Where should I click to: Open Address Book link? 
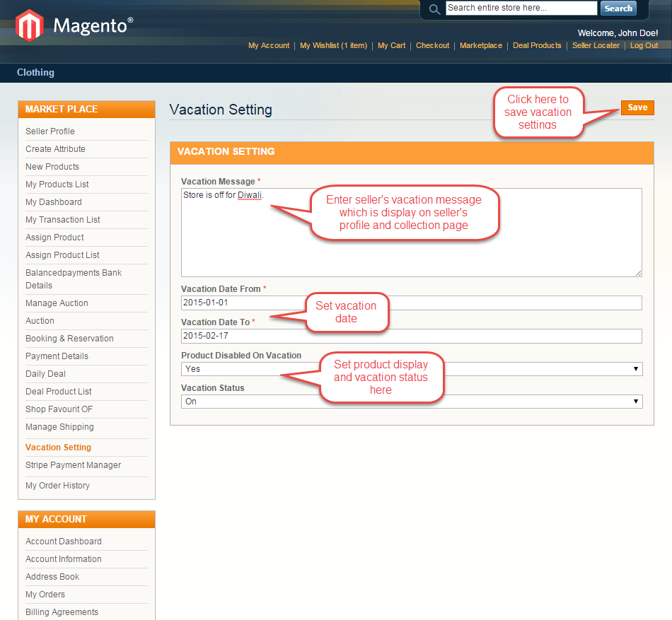52,577
